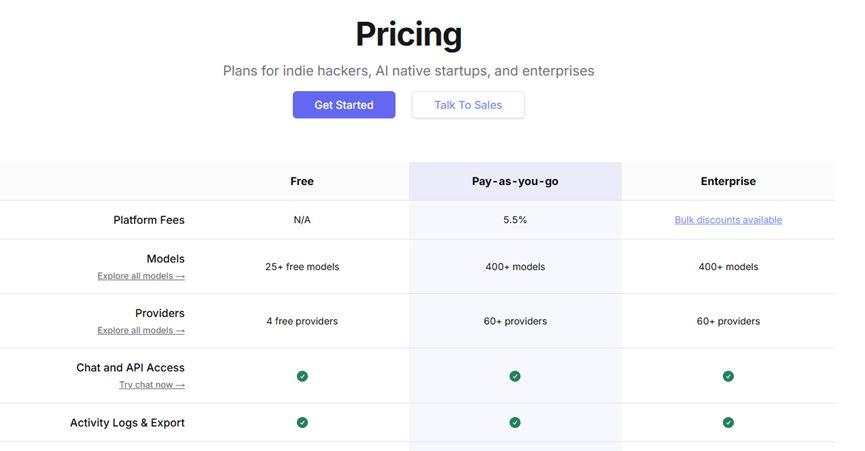Image resolution: width=865 pixels, height=451 pixels.
Task: Follow the Try chat now link
Action: point(152,385)
